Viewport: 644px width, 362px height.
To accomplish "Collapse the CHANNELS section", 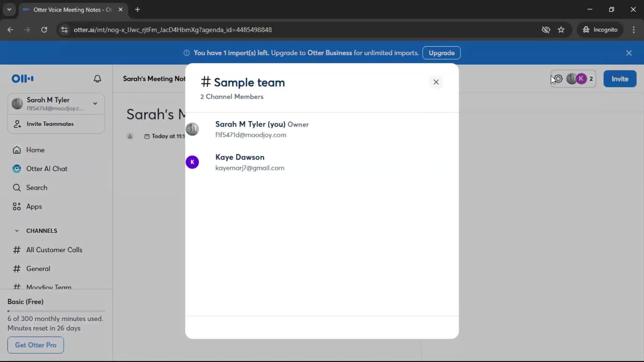I will 17,231.
